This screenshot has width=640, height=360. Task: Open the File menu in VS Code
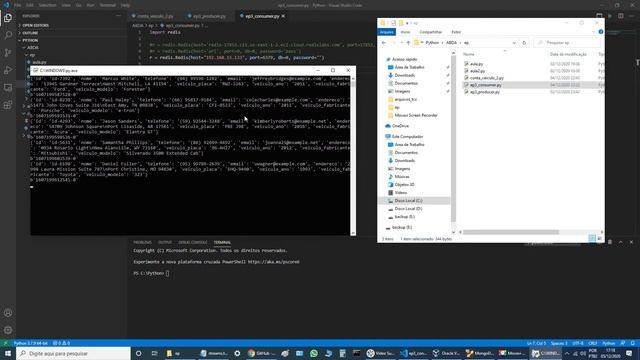(18, 5)
